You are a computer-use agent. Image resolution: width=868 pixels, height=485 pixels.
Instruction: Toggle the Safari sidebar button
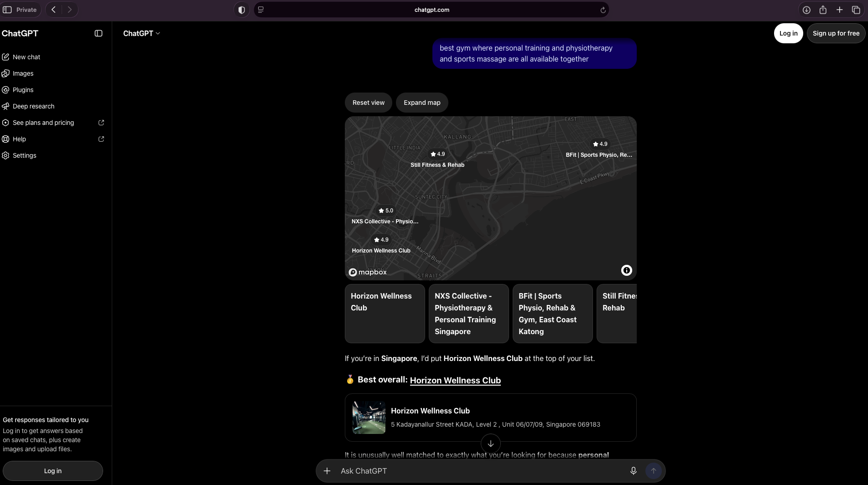click(x=7, y=10)
